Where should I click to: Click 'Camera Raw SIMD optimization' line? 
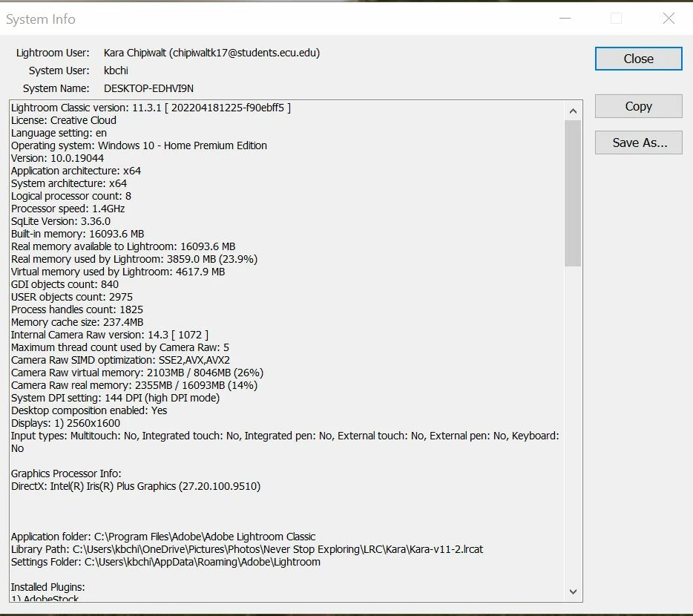[x=121, y=360]
